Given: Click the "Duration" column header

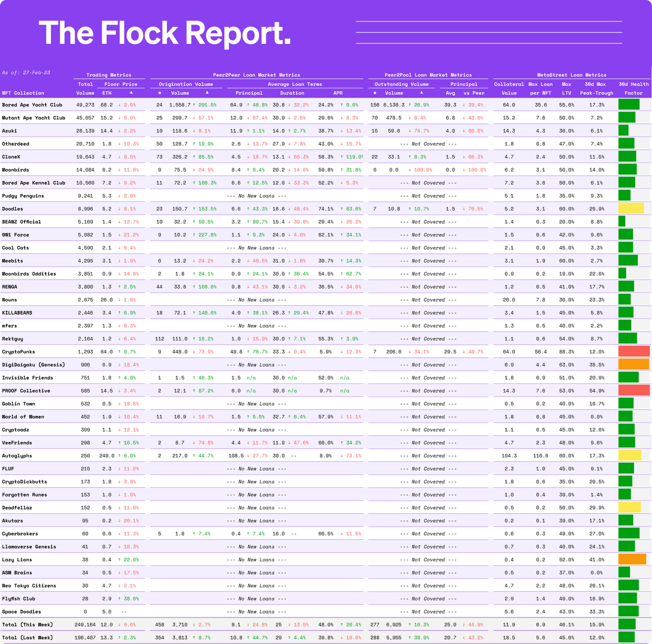Looking at the screenshot, I should [x=292, y=93].
